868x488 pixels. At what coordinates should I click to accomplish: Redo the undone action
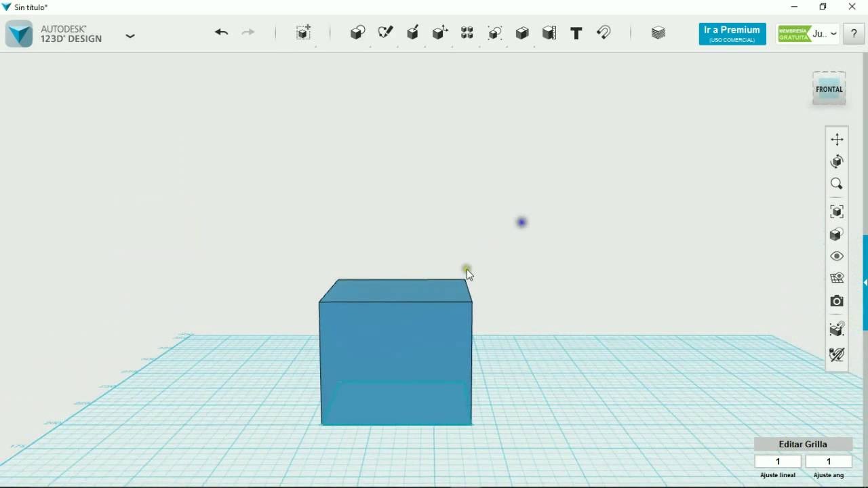coord(248,33)
